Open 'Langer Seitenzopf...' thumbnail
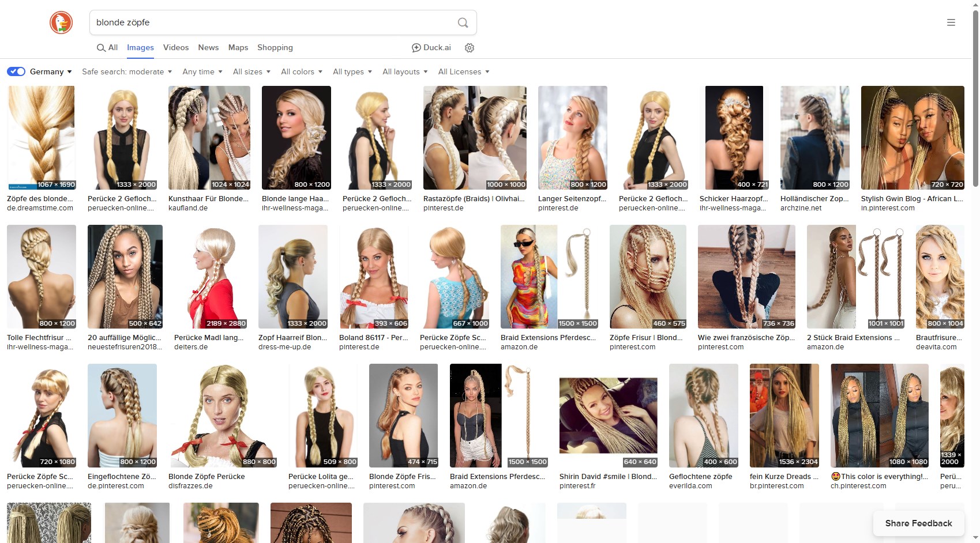This screenshot has height=543, width=980. click(573, 138)
